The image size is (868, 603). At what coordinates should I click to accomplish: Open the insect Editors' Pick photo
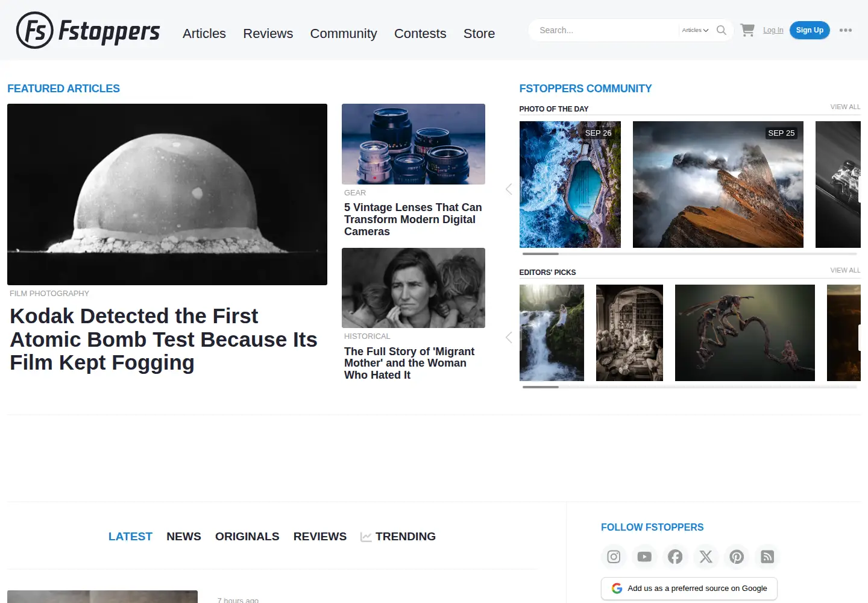click(x=745, y=333)
